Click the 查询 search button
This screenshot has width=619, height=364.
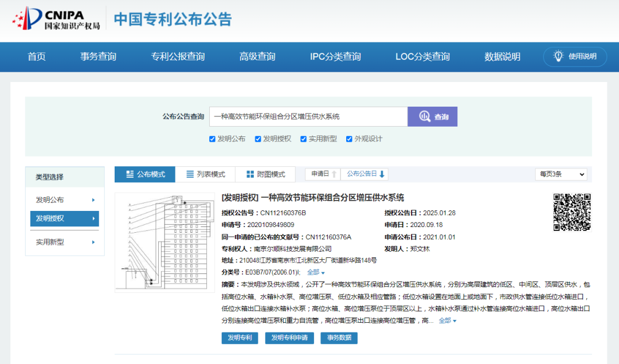point(432,116)
